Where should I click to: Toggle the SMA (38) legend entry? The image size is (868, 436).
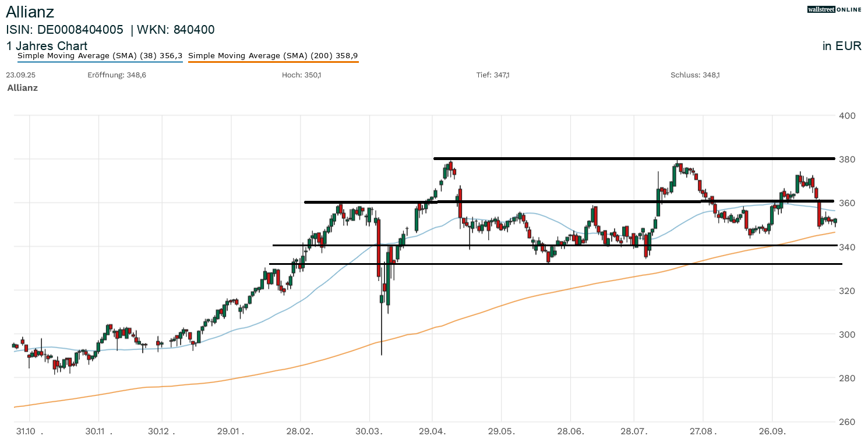100,56
